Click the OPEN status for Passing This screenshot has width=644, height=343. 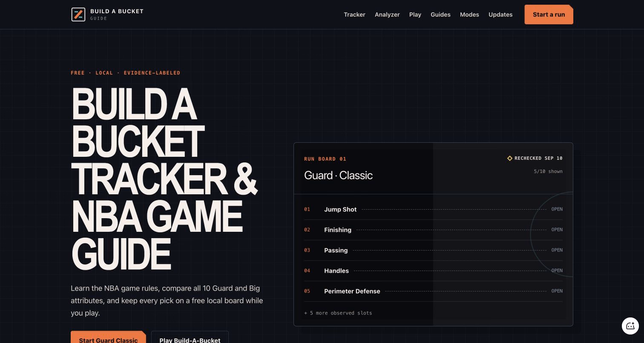click(x=557, y=250)
